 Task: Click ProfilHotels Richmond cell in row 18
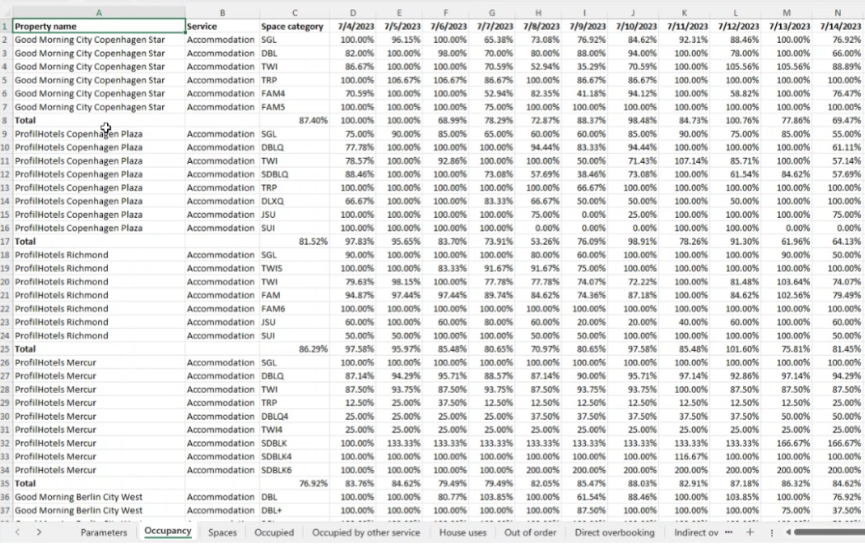coord(99,255)
